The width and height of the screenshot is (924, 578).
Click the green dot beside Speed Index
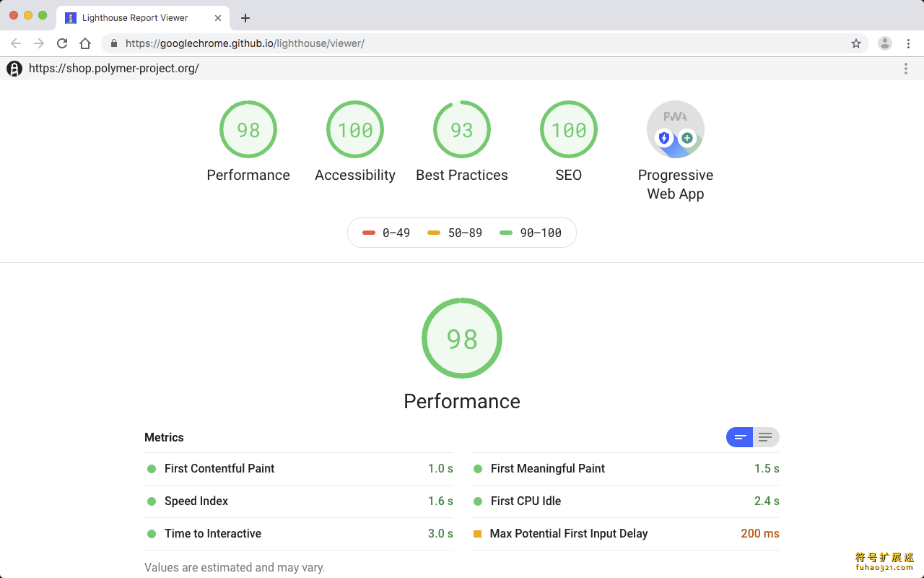[152, 501]
